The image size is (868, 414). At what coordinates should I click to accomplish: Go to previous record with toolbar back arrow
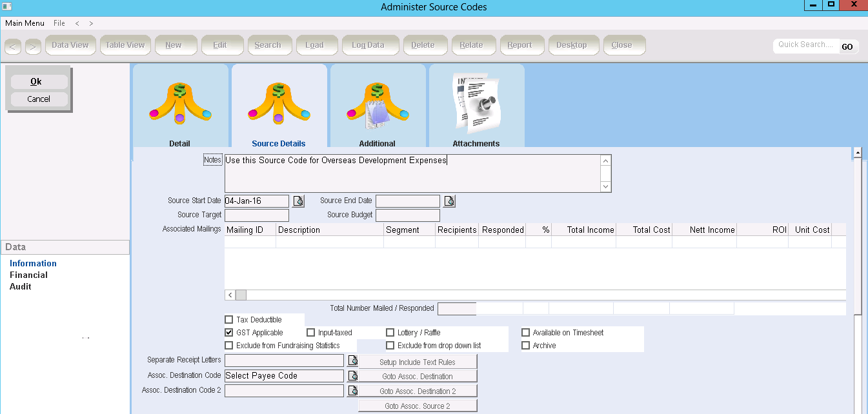pyautogui.click(x=14, y=46)
